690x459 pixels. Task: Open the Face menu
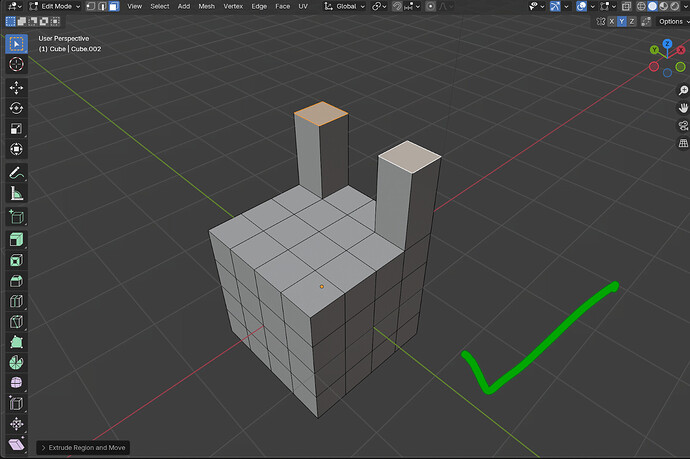(x=283, y=6)
